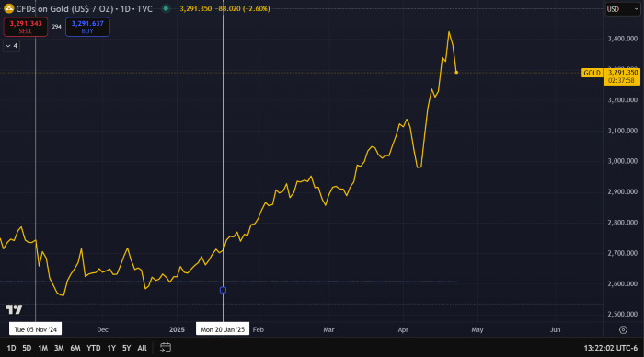
Task: Open the USD currency dropdown
Action: [623, 9]
